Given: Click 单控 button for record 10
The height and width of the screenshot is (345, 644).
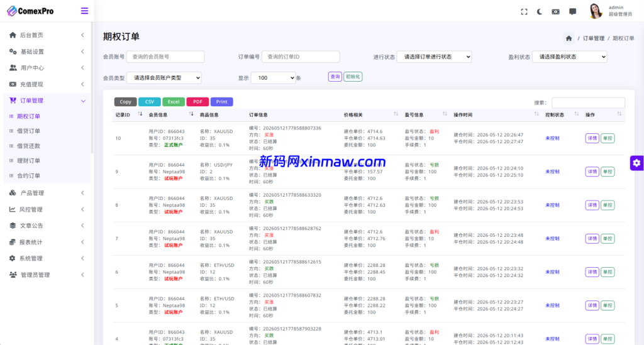Looking at the screenshot, I should click(x=608, y=138).
